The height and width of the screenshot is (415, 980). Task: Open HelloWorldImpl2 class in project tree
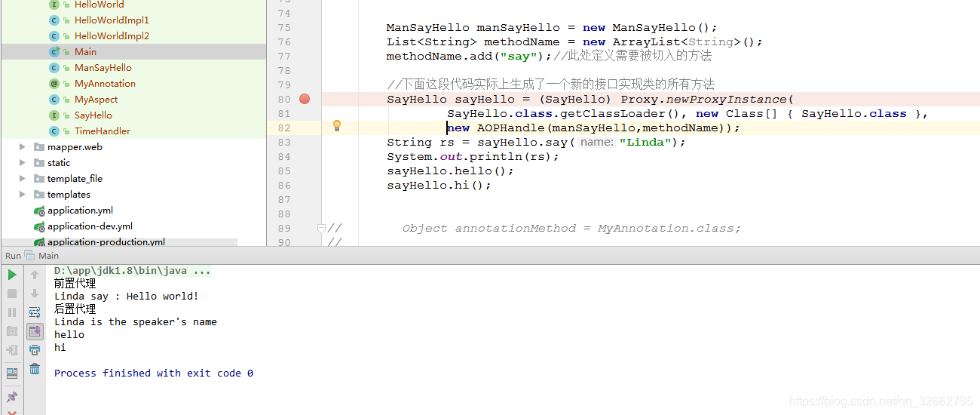coord(112,36)
